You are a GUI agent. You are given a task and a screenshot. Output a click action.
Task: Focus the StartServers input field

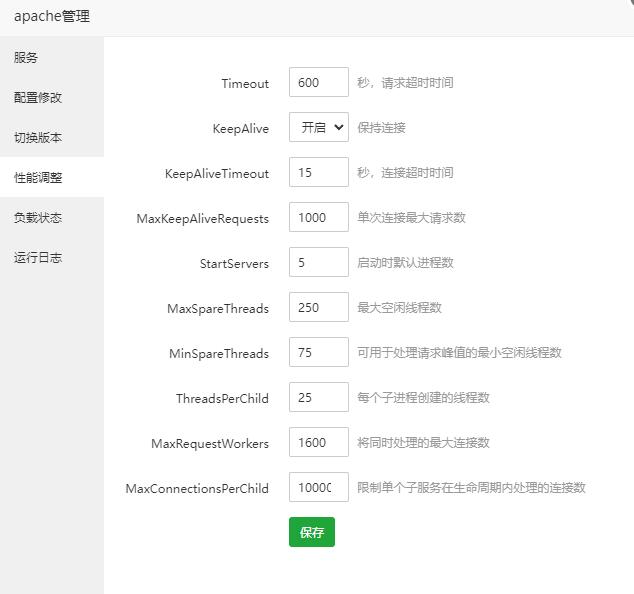(x=319, y=262)
